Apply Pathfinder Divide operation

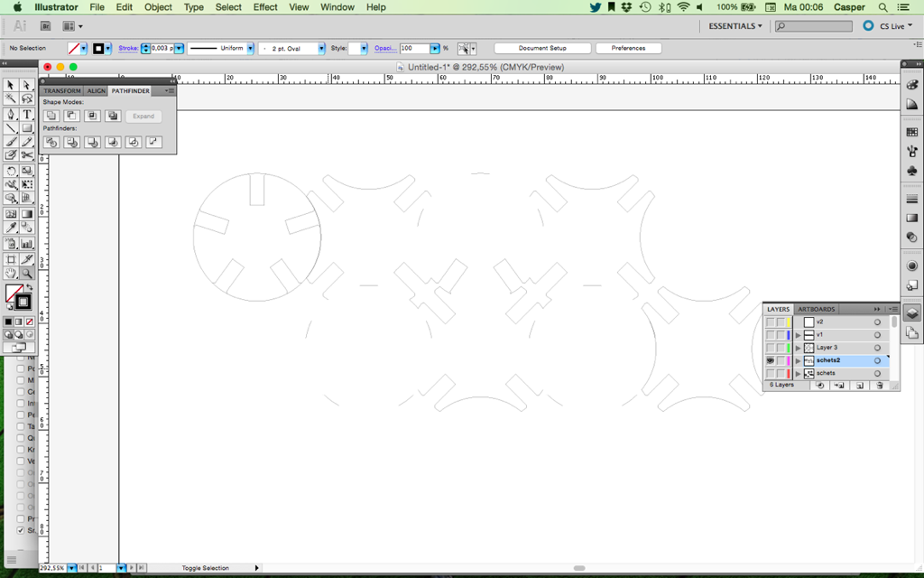pyautogui.click(x=51, y=142)
